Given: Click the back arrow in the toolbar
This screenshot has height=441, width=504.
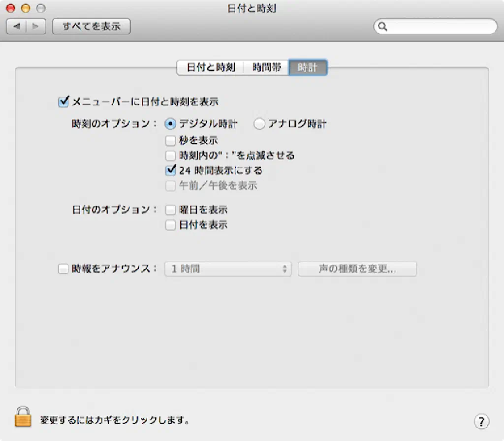Looking at the screenshot, I should [x=16, y=26].
